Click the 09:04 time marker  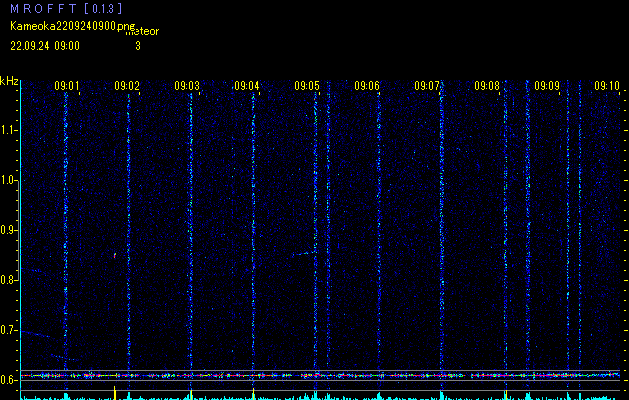(x=247, y=86)
